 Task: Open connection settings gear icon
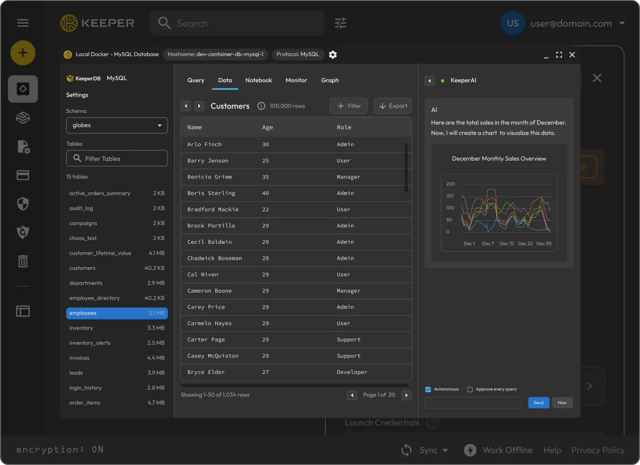[x=333, y=54]
